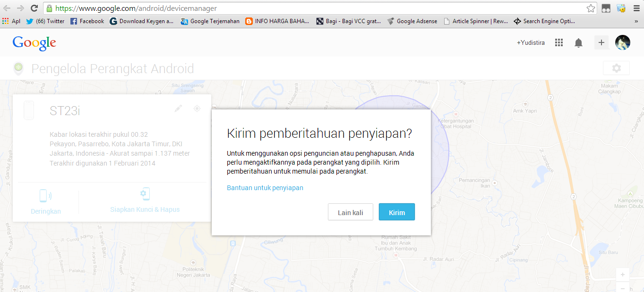Click the Lain kali button
The image size is (644, 292).
[x=351, y=212]
